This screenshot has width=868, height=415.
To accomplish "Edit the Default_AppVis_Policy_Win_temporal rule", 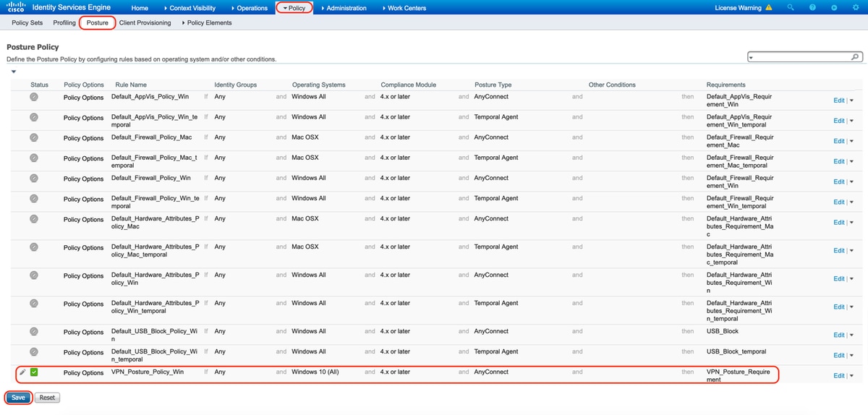I will pos(839,121).
